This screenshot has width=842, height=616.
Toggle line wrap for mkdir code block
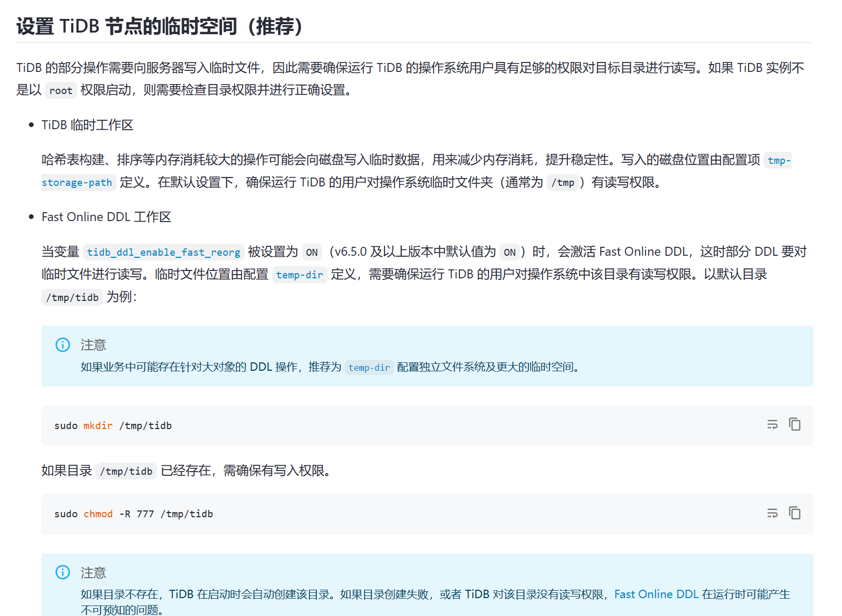pos(772,424)
